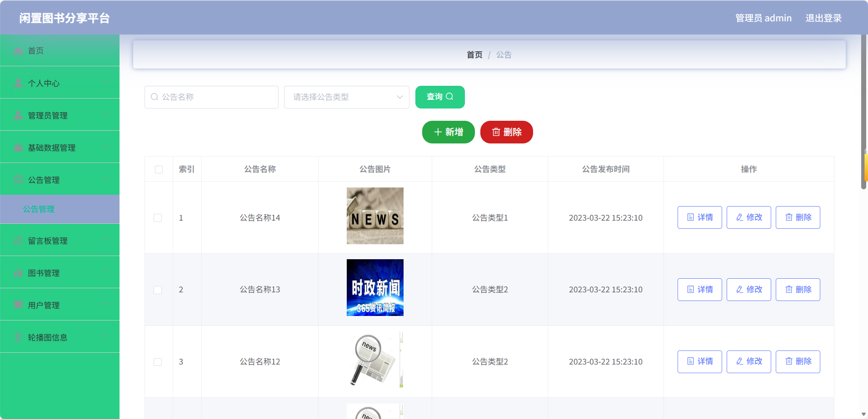Expand 管理员管理 menu via its chevron
This screenshot has height=419, width=868.
click(105, 114)
